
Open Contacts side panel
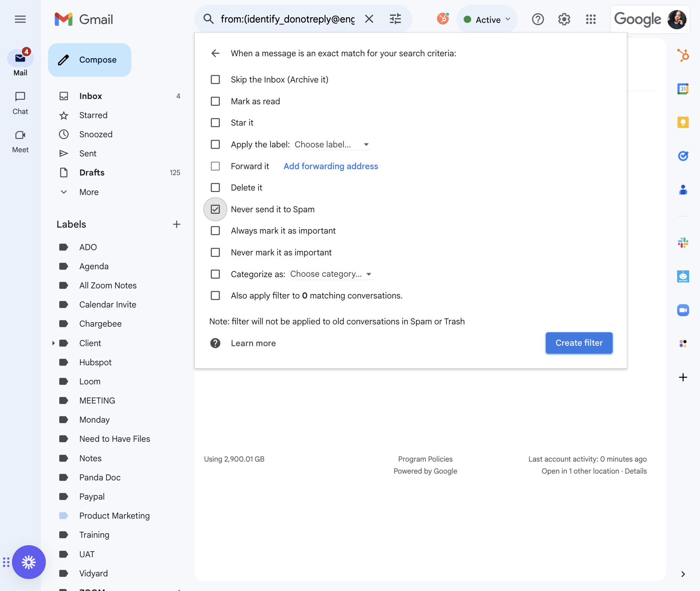click(x=683, y=190)
